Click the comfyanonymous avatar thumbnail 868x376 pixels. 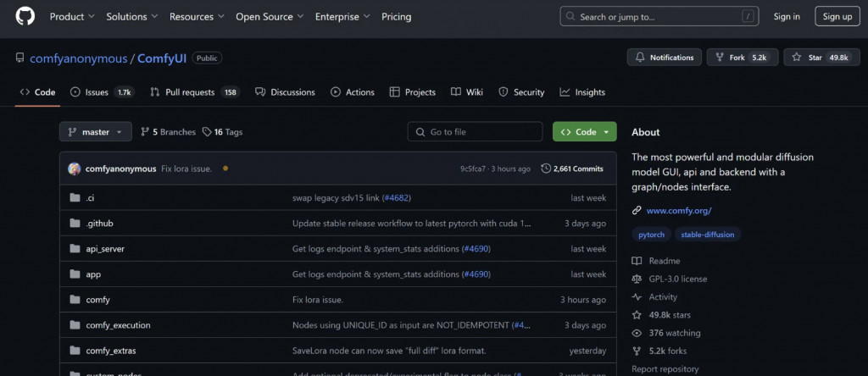(x=75, y=169)
